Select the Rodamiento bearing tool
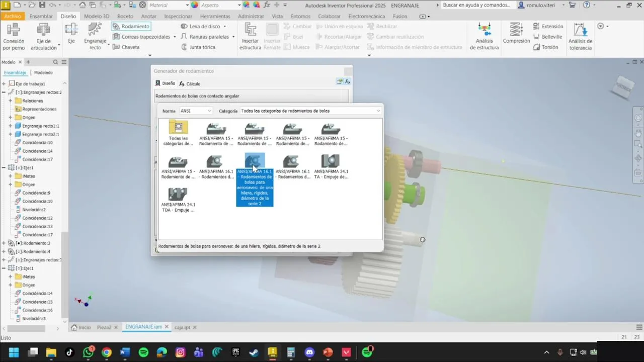 [131, 26]
